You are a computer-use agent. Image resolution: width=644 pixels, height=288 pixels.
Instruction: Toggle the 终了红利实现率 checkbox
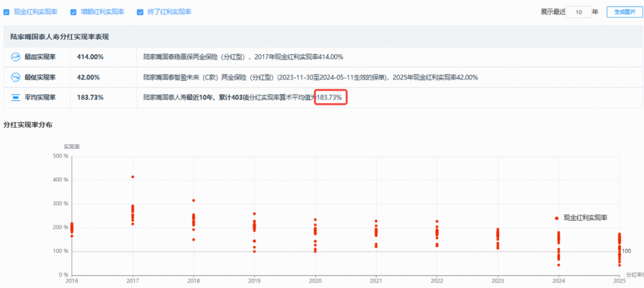(140, 13)
